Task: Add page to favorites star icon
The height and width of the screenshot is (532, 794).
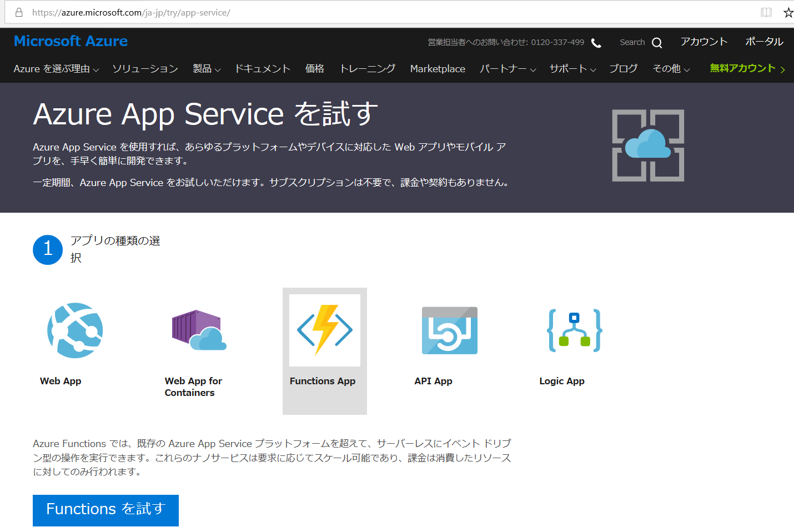Action: point(788,12)
